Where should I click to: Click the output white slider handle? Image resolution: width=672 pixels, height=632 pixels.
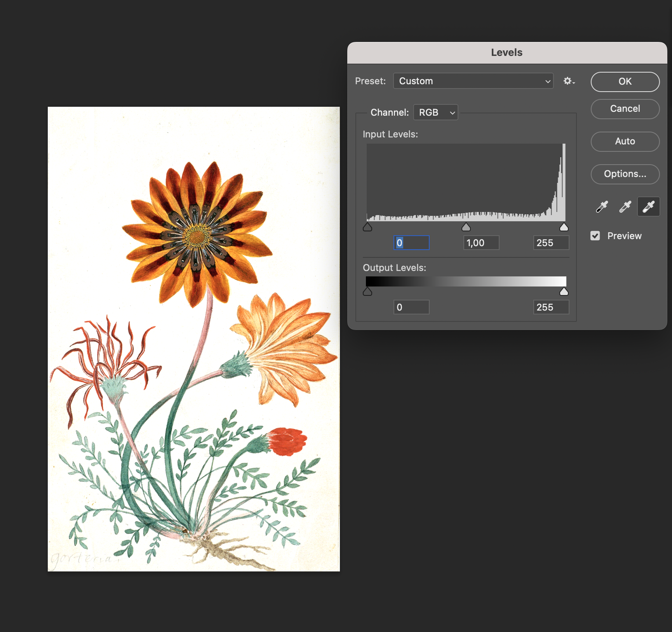[564, 292]
